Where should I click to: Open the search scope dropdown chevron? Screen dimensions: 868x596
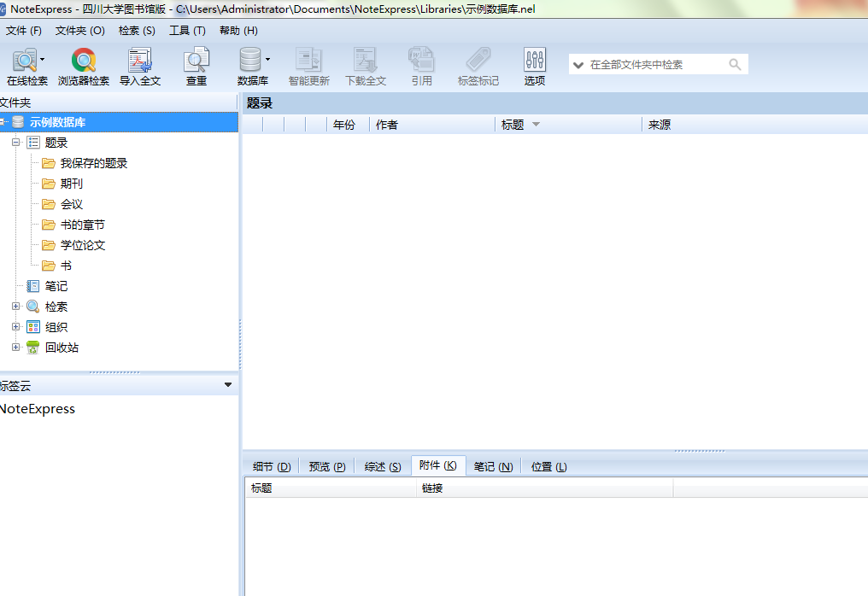pyautogui.click(x=579, y=65)
